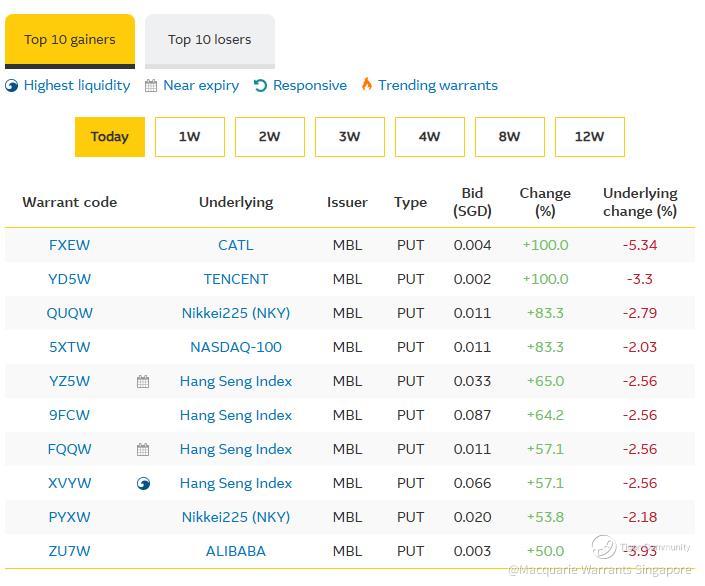Switch period to 12W
Screen dimensions: 705x586
589,137
